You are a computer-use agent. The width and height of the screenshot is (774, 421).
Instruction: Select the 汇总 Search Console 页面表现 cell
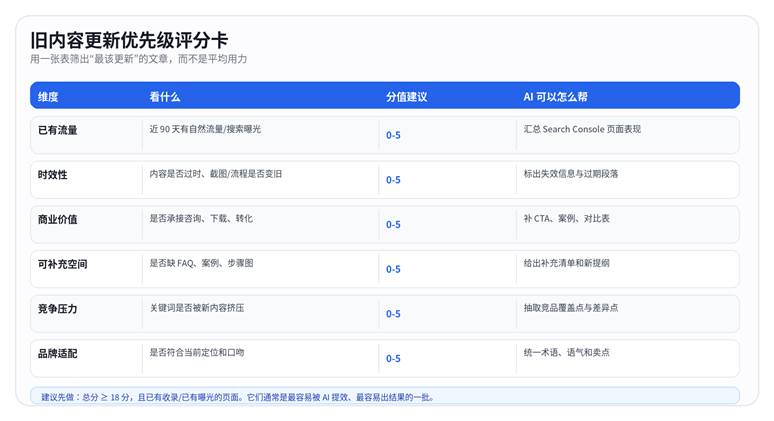pos(582,129)
